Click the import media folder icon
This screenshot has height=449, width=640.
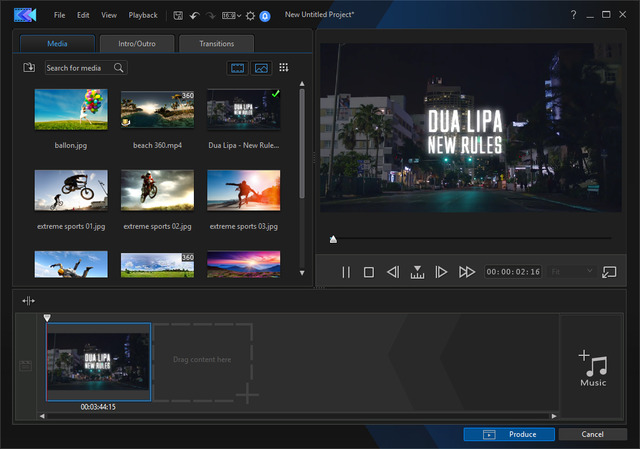(x=29, y=68)
